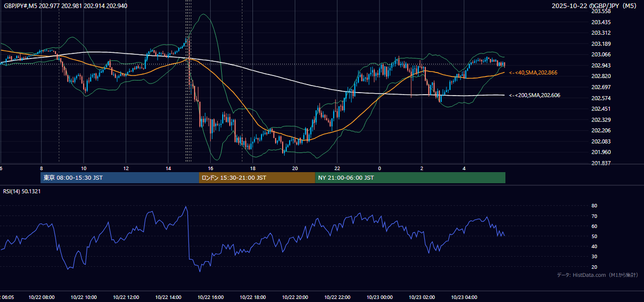The height and width of the screenshot is (302, 644).
Task: Click the white '<-<200,SMA,202.606' label
Action: click(534, 95)
